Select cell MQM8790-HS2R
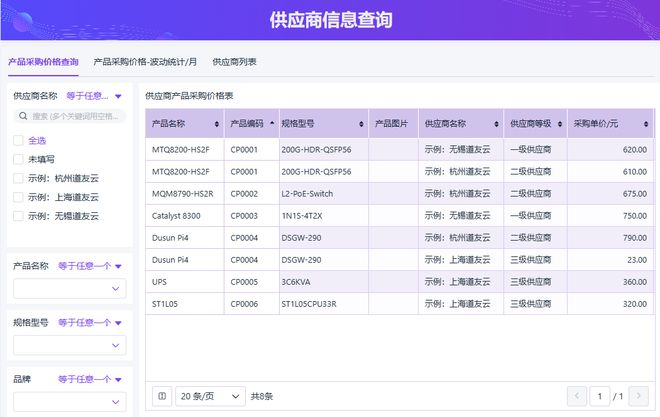Screen dimensions: 660x417 coord(183,194)
